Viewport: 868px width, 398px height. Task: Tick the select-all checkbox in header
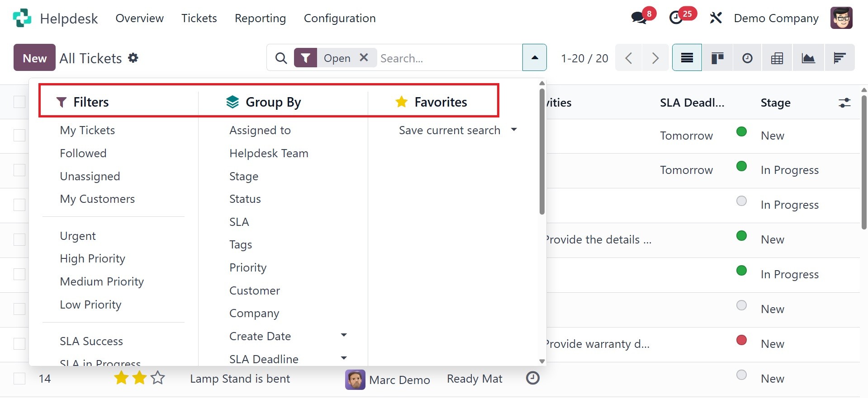click(19, 102)
